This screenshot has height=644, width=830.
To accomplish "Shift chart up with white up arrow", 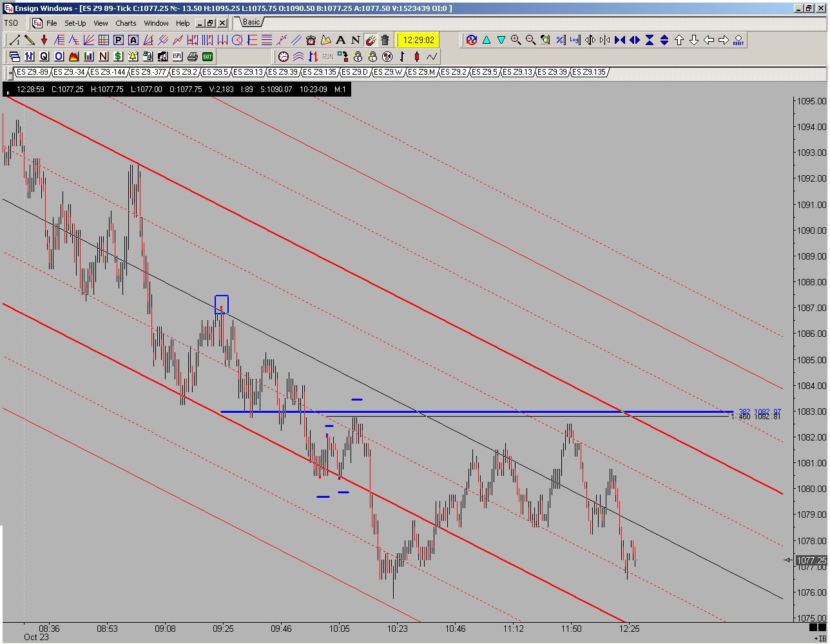I will click(679, 40).
